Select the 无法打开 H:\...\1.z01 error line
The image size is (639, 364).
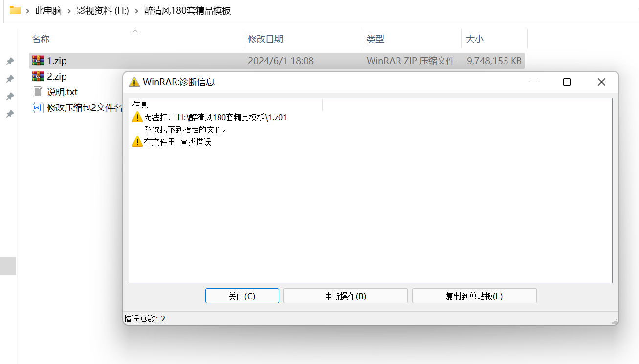point(215,117)
